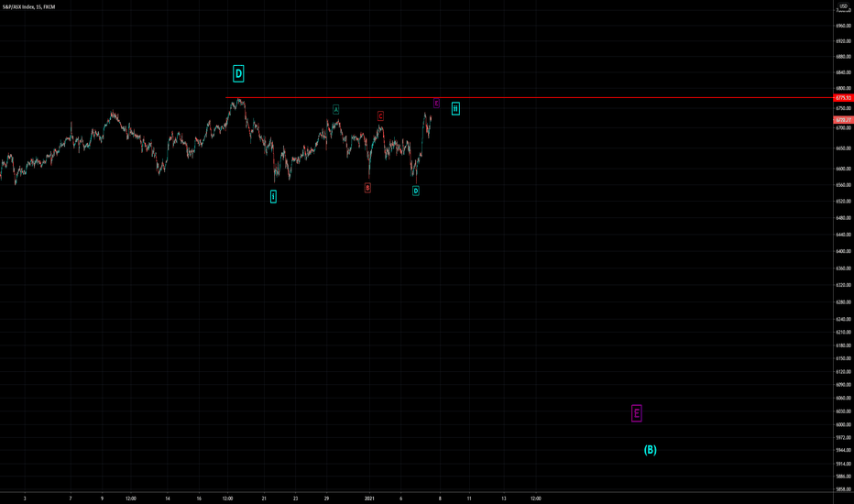854x504 pixels.
Task: Click the 6000.00 price axis tick
Action: coord(843,424)
